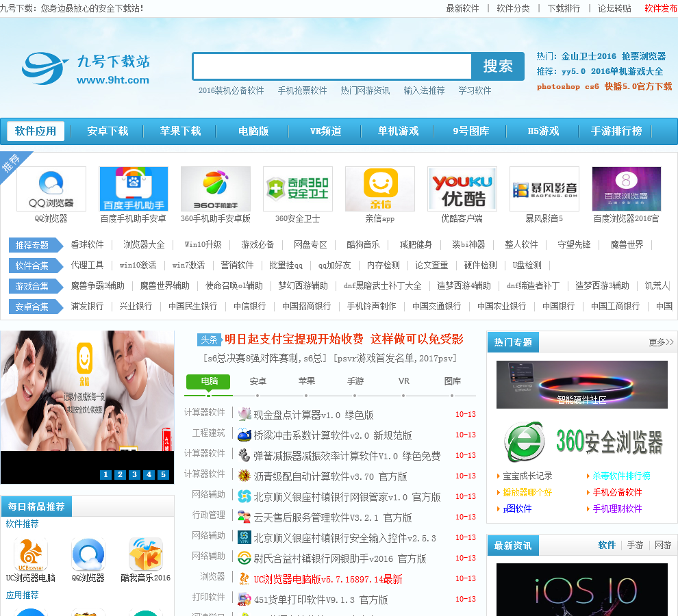Click the 搜索 search button
This screenshot has width=678, height=616.
pyautogui.click(x=498, y=66)
